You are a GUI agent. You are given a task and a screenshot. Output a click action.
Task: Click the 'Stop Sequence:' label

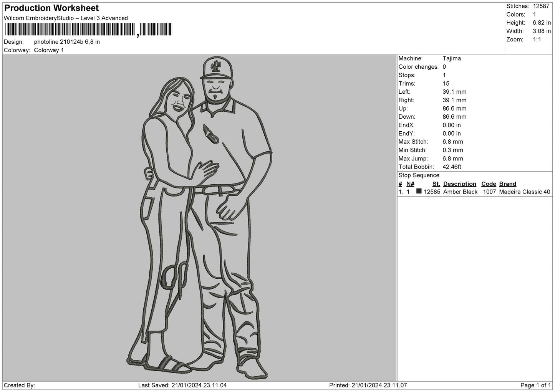coord(419,175)
